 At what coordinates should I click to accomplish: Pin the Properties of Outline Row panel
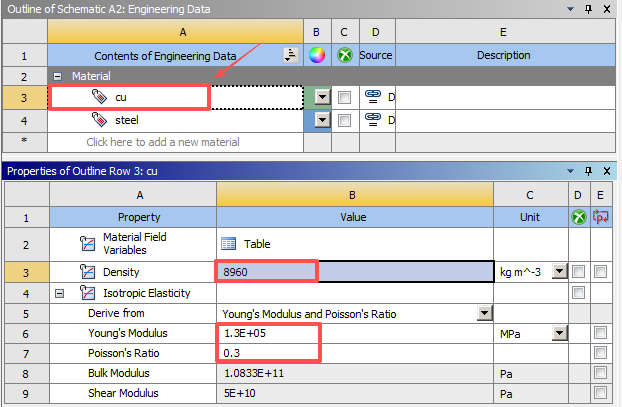pyautogui.click(x=588, y=171)
